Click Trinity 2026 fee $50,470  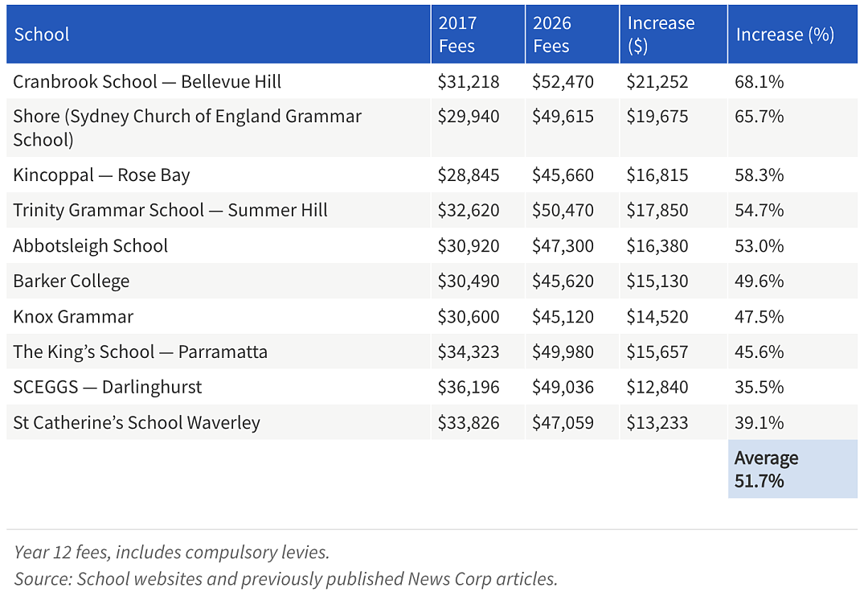click(563, 211)
